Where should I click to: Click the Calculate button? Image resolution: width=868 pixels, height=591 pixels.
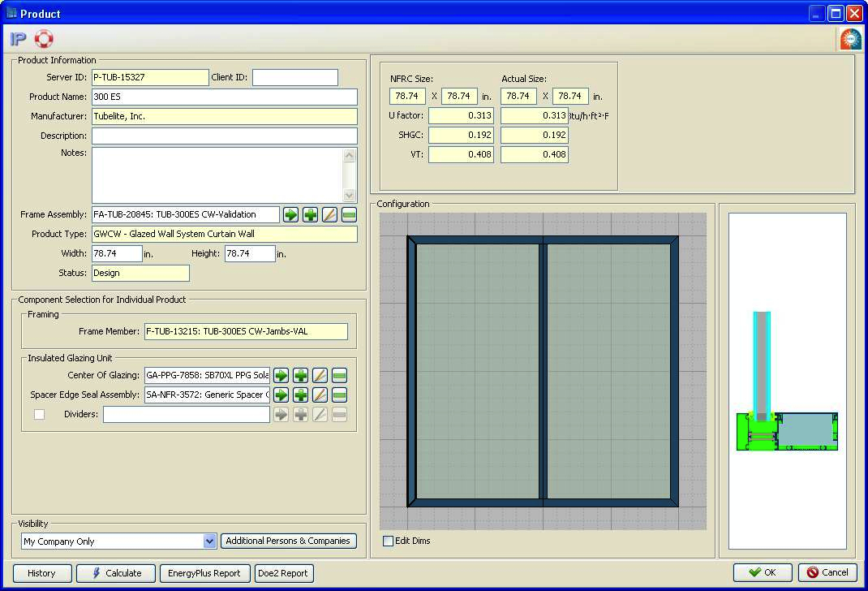tap(115, 573)
